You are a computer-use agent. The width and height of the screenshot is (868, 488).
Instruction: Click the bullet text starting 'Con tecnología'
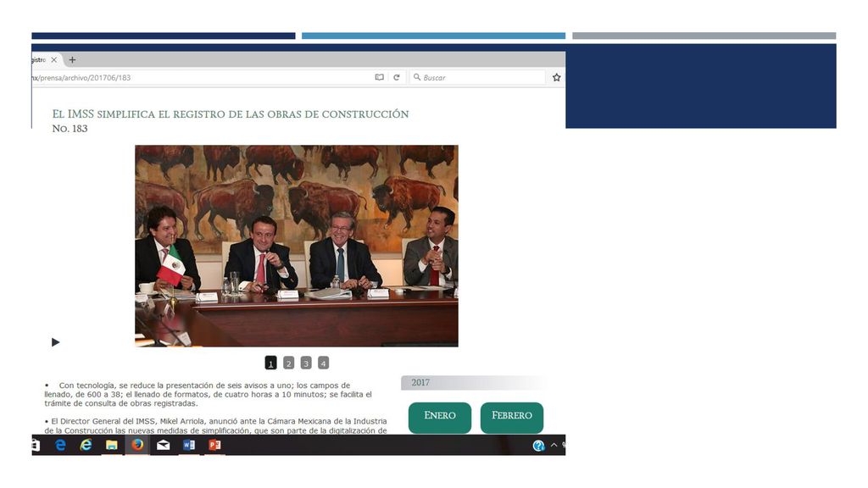[x=209, y=394]
